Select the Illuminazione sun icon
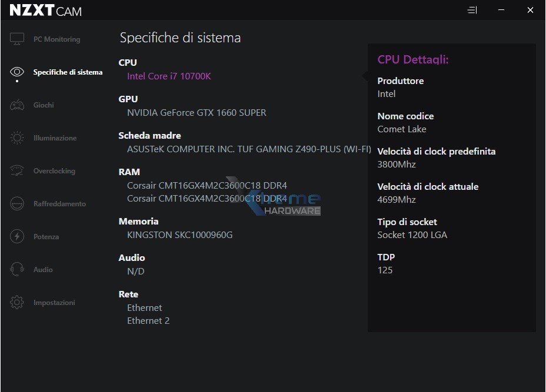Viewport: 546px width, 392px height. coord(17,138)
